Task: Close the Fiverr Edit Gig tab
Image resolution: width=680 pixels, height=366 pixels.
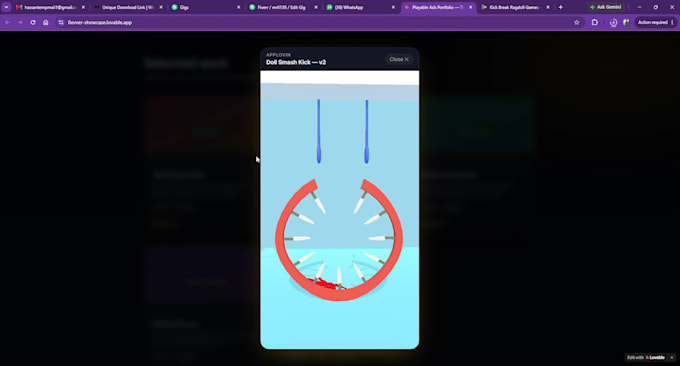Action: (x=316, y=7)
